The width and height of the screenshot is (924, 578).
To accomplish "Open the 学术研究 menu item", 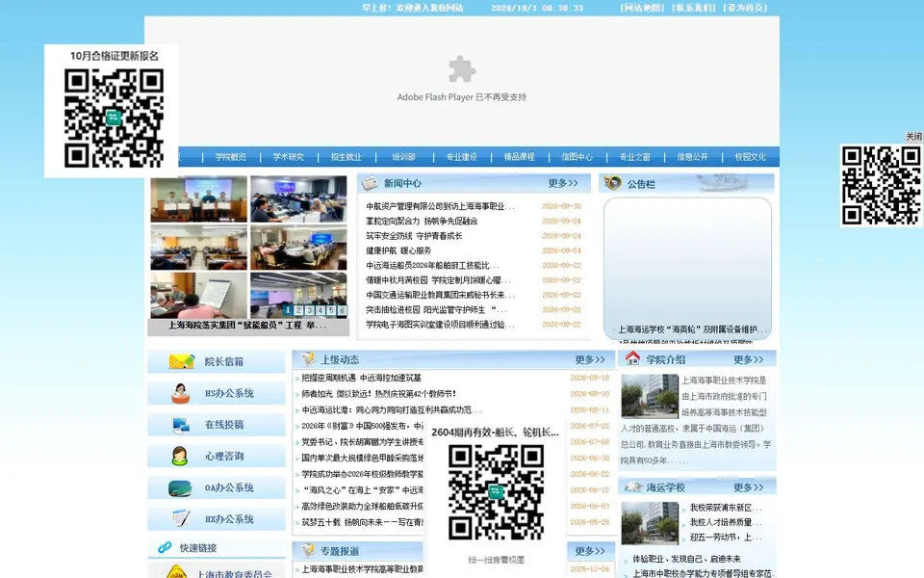I will tap(288, 157).
